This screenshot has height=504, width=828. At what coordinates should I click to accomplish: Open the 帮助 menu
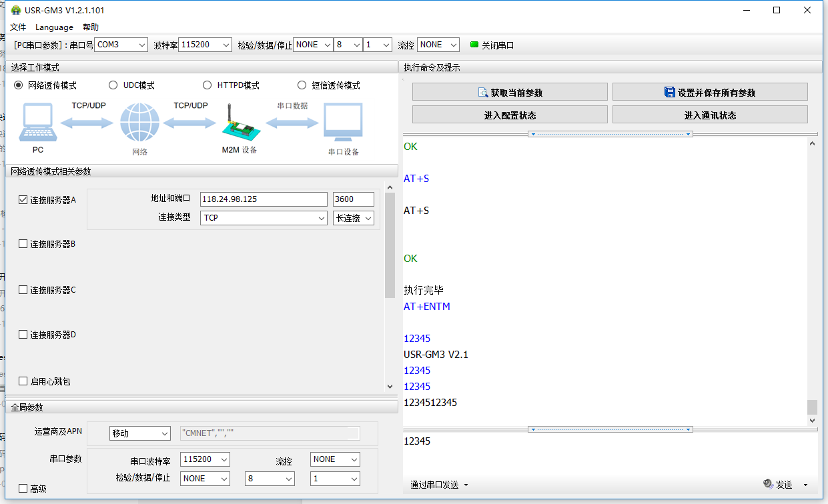click(x=90, y=27)
